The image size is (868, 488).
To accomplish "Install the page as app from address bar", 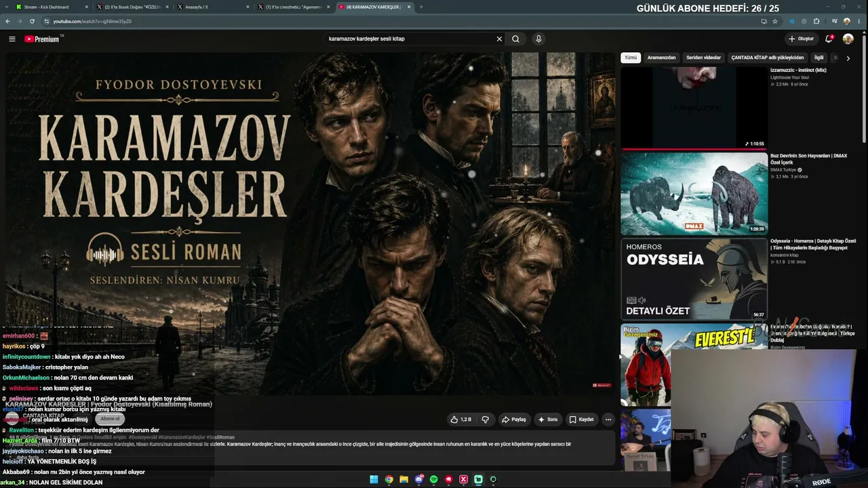I will click(764, 21).
